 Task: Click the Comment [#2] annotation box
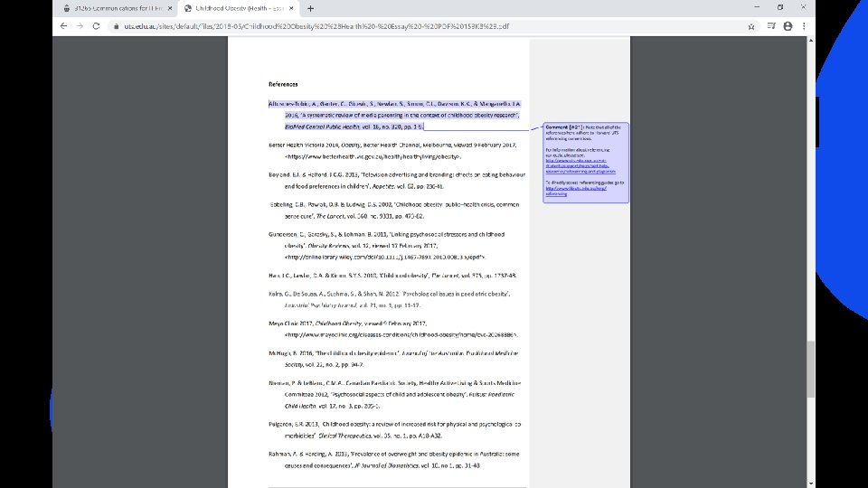pyautogui.click(x=586, y=162)
